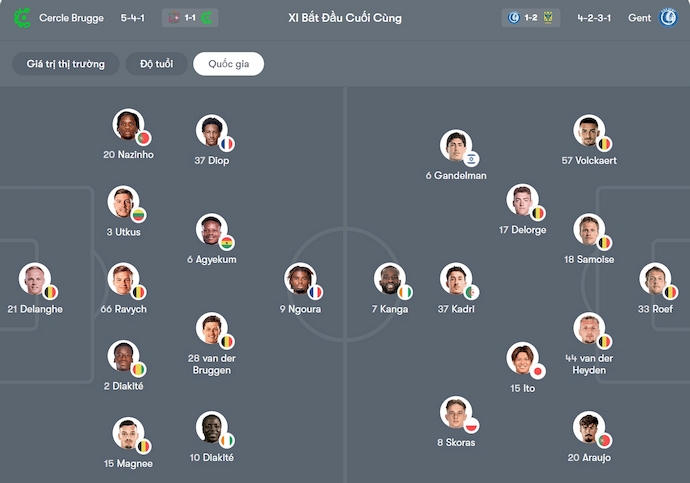Click goalkeeper Roef's photo
Image resolution: width=690 pixels, height=483 pixels.
click(655, 279)
